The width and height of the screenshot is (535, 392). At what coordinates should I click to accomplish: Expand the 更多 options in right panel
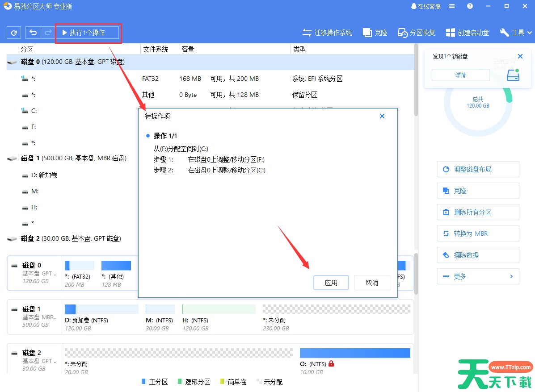478,276
